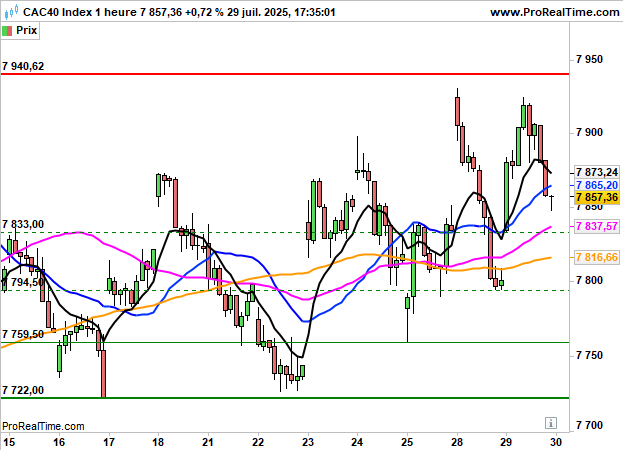The height and width of the screenshot is (450, 623).
Task: Select the 7 833,00 level label
Action: pyautogui.click(x=23, y=224)
